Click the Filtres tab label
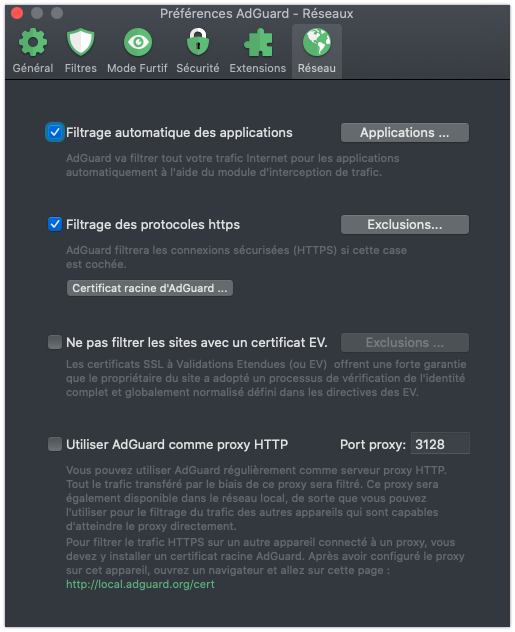The width and height of the screenshot is (515, 632). [81, 68]
